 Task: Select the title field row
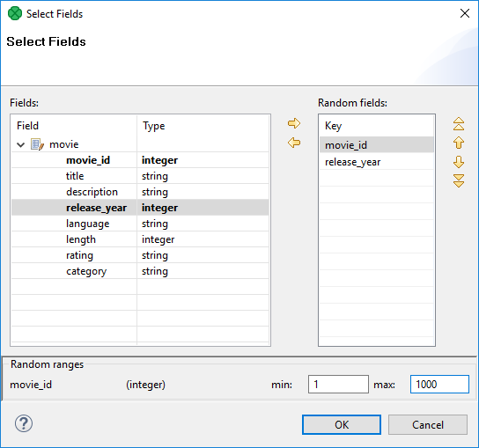pyautogui.click(x=140, y=176)
